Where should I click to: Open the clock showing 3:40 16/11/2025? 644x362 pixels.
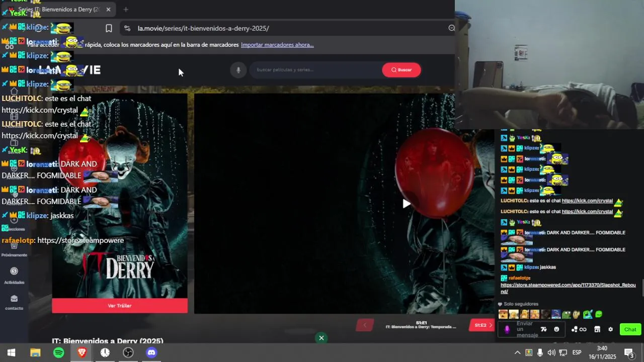(x=602, y=352)
